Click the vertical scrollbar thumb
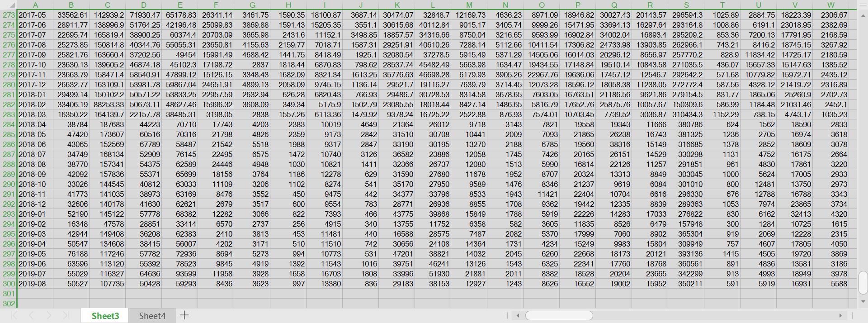Viewport: 868px width, 323px height. [x=863, y=283]
